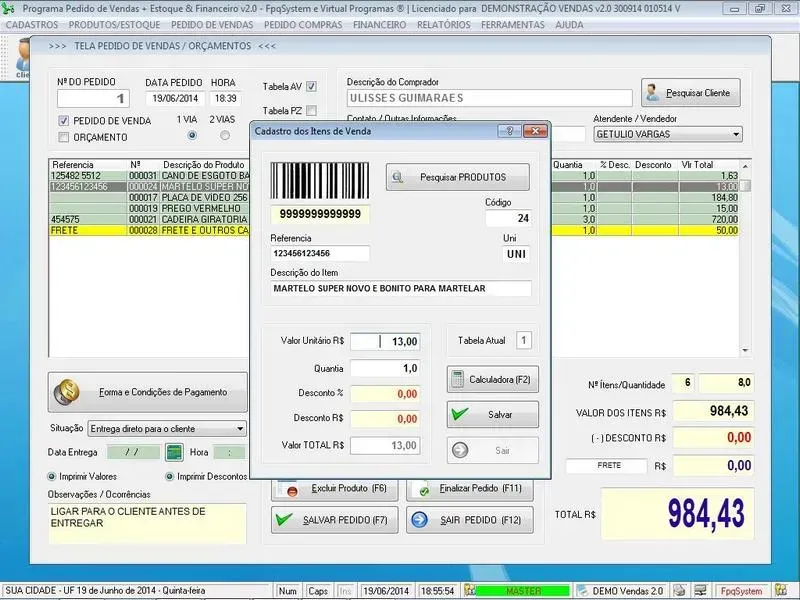This screenshot has height=600, width=800.
Task: Click the person icon on Pesquisar Cliente
Action: pos(654,93)
